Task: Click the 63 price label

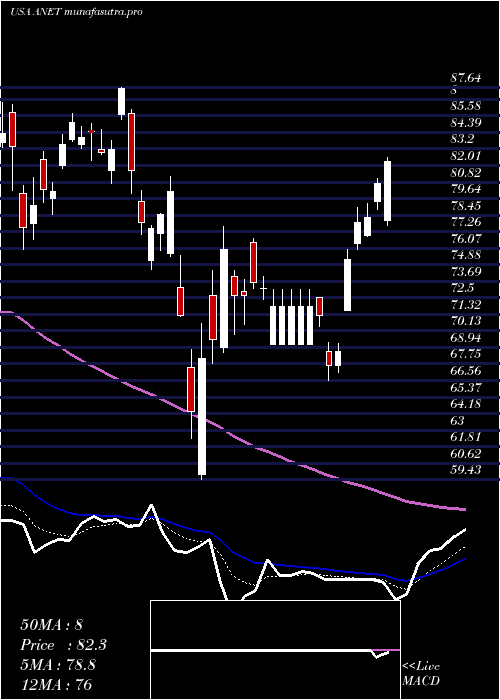Action: coord(458,421)
